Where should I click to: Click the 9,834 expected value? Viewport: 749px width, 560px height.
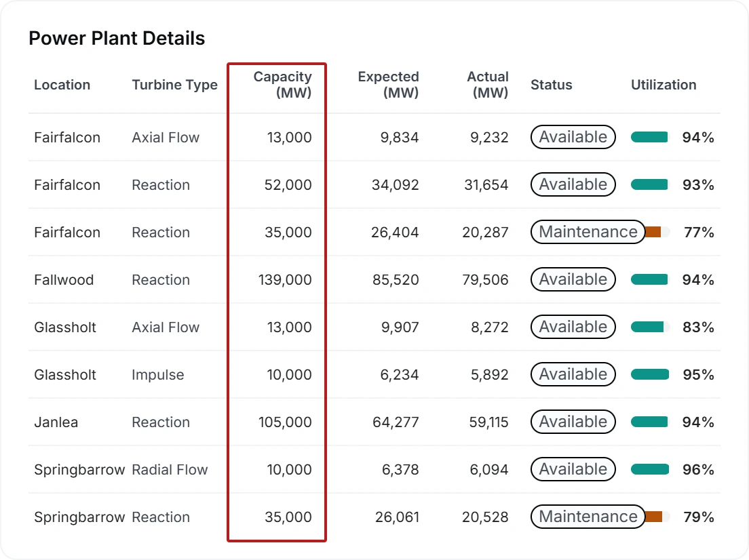point(400,138)
